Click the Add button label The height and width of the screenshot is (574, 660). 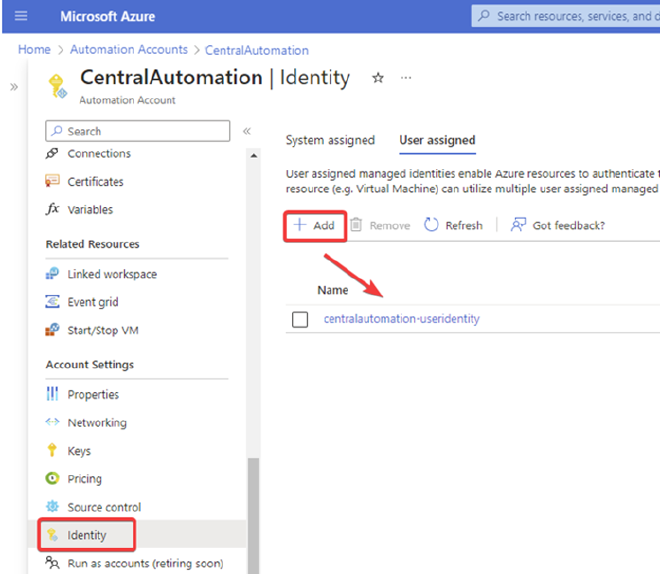324,226
